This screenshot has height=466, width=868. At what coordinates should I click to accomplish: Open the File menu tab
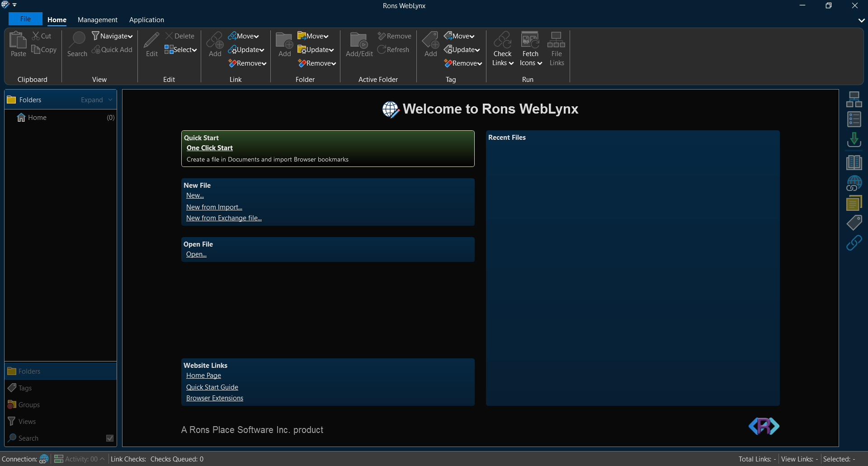[25, 19]
